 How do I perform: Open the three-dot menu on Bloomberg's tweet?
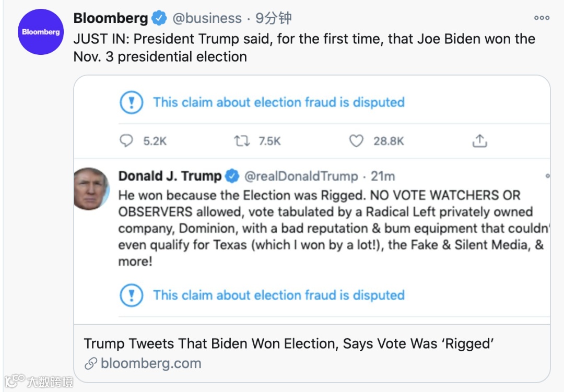[x=542, y=18]
